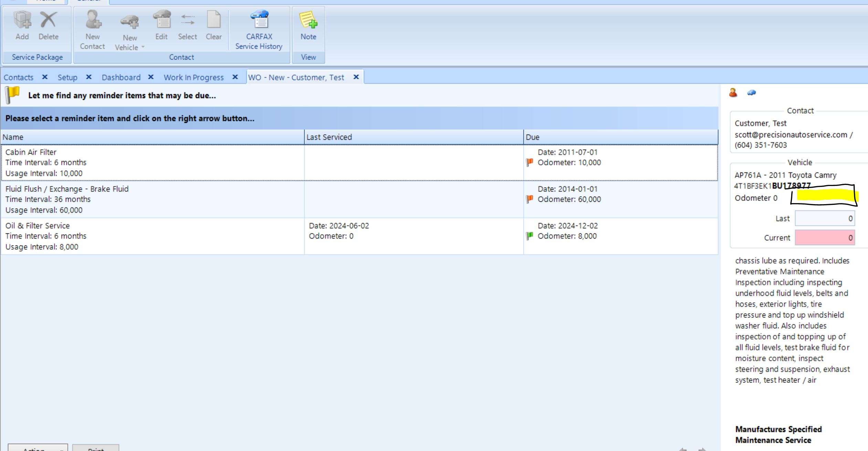This screenshot has height=451, width=868.
Task: Click the scott@precisionautoservice.com email text
Action: (x=791, y=135)
